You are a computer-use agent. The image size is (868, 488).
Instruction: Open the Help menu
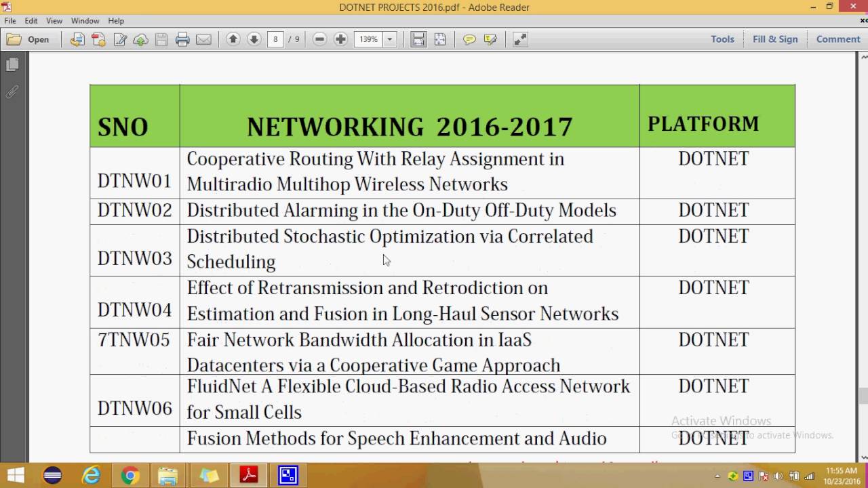[116, 21]
